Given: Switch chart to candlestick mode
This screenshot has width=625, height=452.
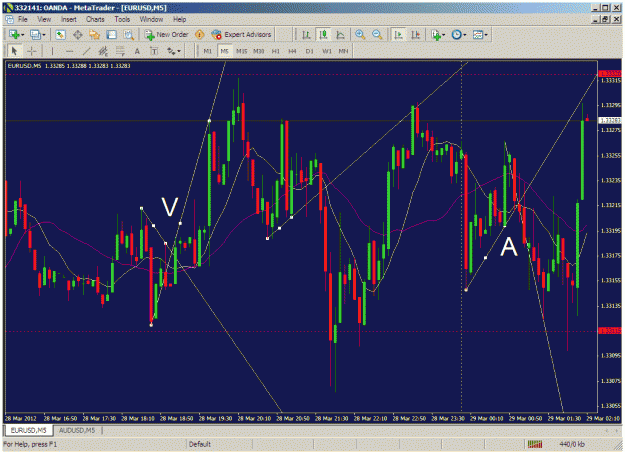Looking at the screenshot, I should click(x=323, y=35).
